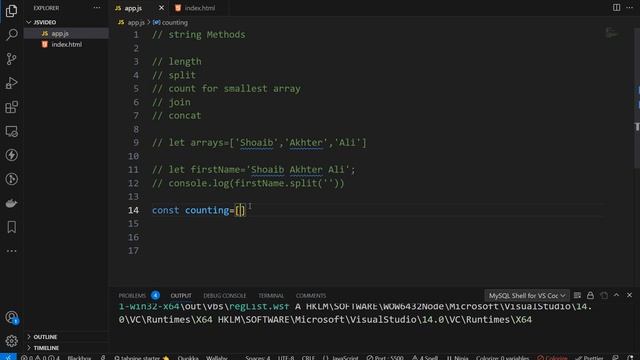
Task: Toggle output auto-scroll lock
Action: pyautogui.click(x=590, y=295)
